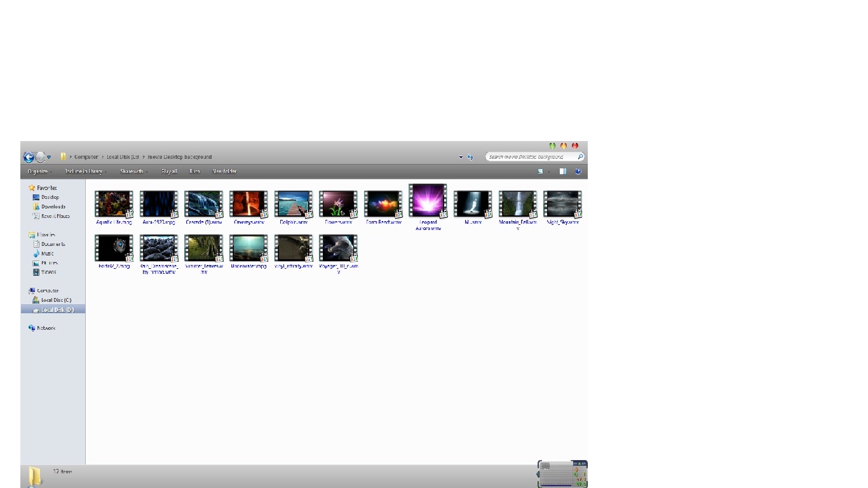Screen dimensions: 868x488
Task: Create a New folder from the toolbar
Action: coord(224,172)
